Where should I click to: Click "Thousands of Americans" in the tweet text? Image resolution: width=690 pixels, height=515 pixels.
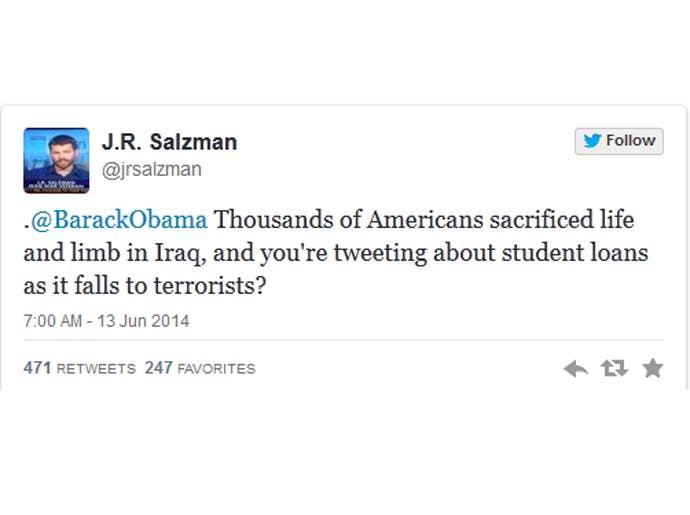[x=349, y=219]
